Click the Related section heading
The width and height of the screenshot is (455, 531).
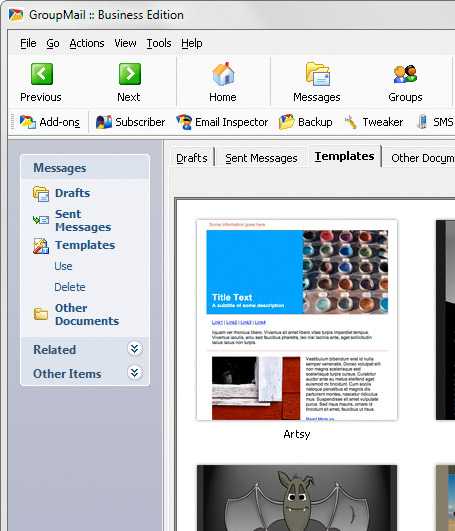(x=55, y=349)
